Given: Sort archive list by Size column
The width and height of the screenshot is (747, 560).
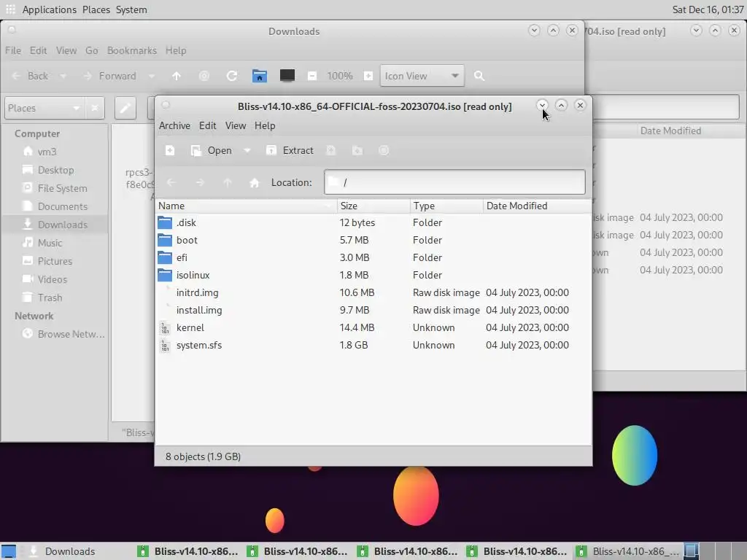Looking at the screenshot, I should (x=373, y=206).
